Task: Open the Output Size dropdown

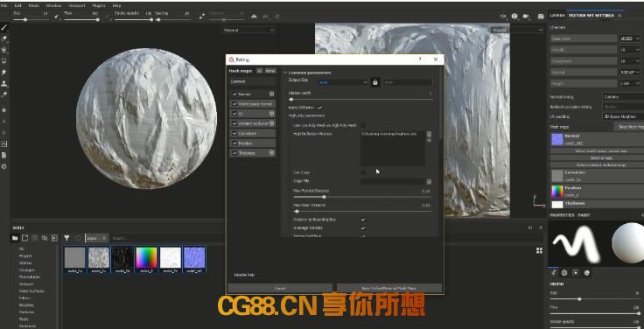Action: pyautogui.click(x=343, y=82)
